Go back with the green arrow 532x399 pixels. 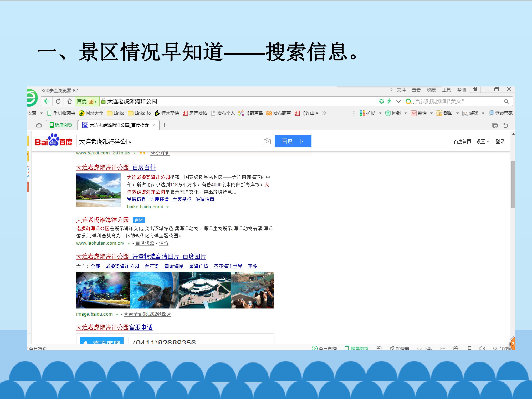click(47, 101)
